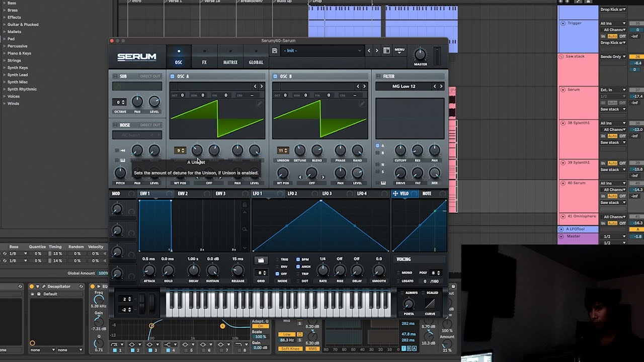Screen dimensions: 644x362
Task: Toggle the OSC A enable switch
Action: [172, 76]
